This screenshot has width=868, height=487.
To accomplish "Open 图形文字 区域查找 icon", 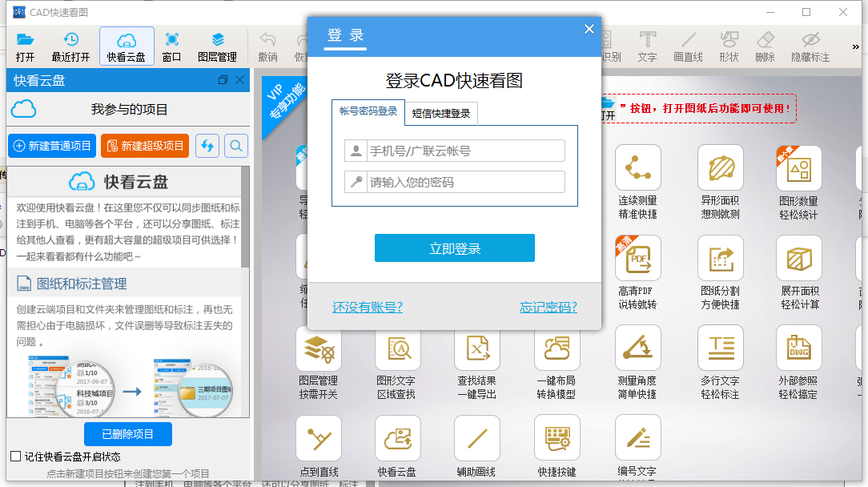I will 397,348.
